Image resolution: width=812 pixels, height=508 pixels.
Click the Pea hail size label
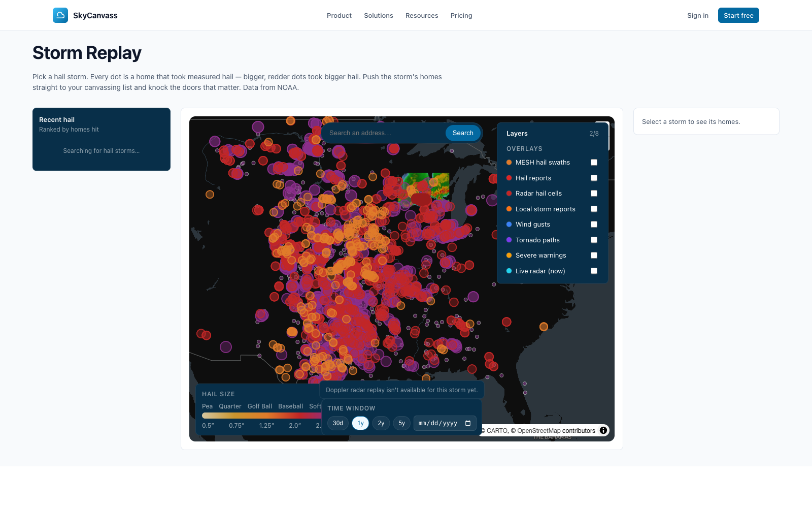point(207,406)
